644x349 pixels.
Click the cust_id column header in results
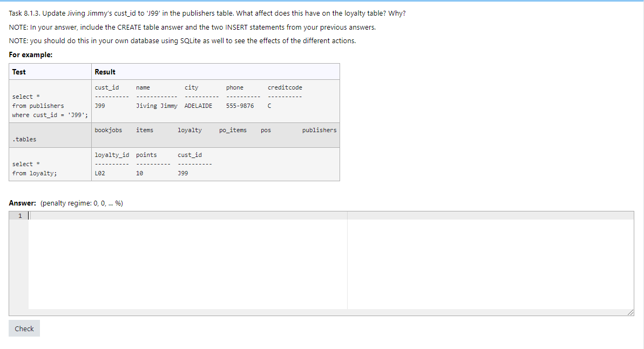click(x=106, y=87)
